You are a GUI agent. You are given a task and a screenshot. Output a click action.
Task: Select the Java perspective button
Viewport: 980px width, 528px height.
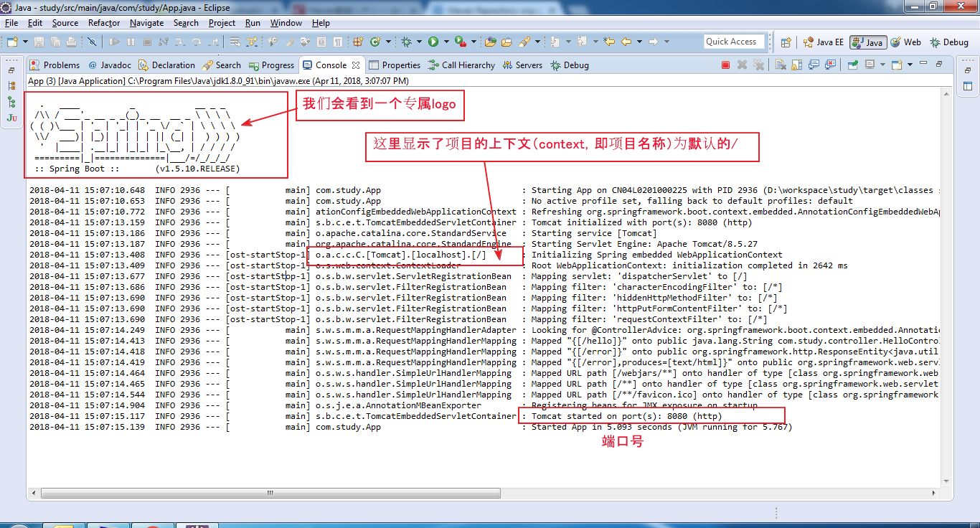tap(868, 42)
